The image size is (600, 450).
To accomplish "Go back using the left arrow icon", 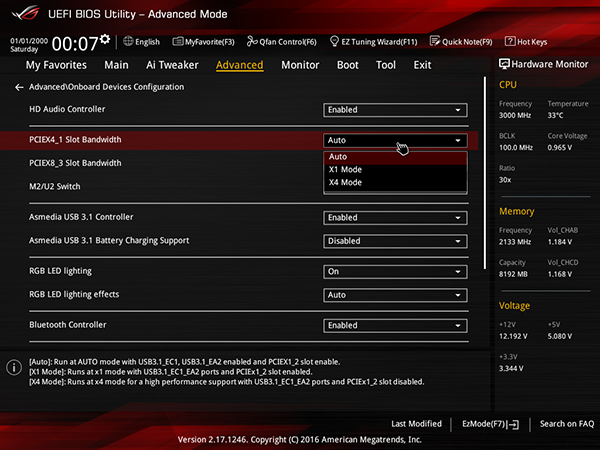I will tap(19, 87).
